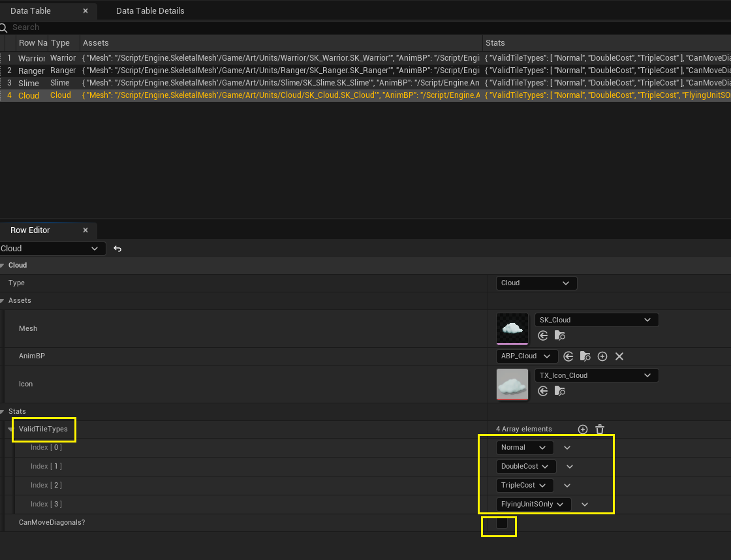The height and width of the screenshot is (560, 731).
Task: Browse to SK_Cloud in Content Browser
Action: pyautogui.click(x=559, y=335)
